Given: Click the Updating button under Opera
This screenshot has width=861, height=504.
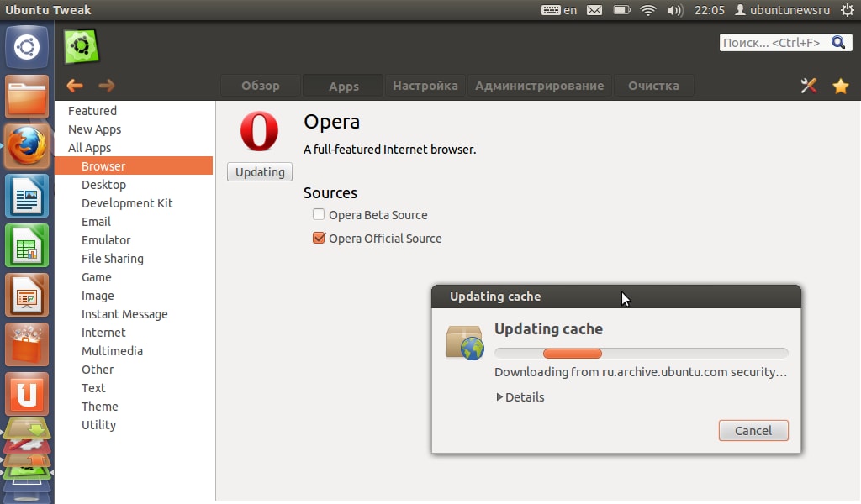Looking at the screenshot, I should click(260, 171).
